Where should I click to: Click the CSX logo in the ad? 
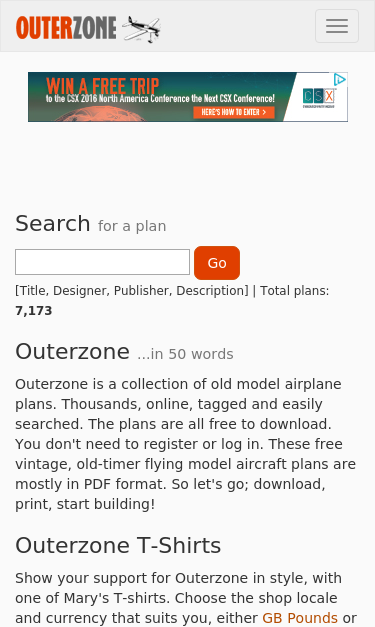tap(319, 97)
